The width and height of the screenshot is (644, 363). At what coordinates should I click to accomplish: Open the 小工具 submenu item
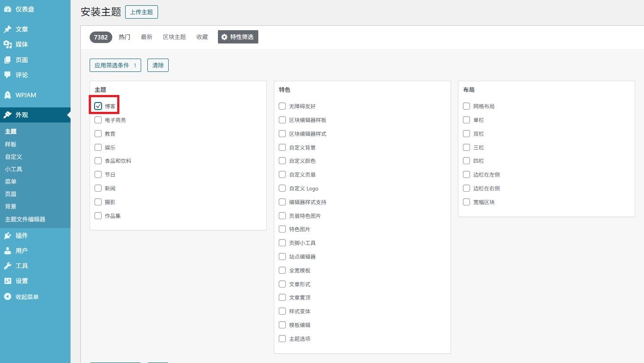coord(14,169)
